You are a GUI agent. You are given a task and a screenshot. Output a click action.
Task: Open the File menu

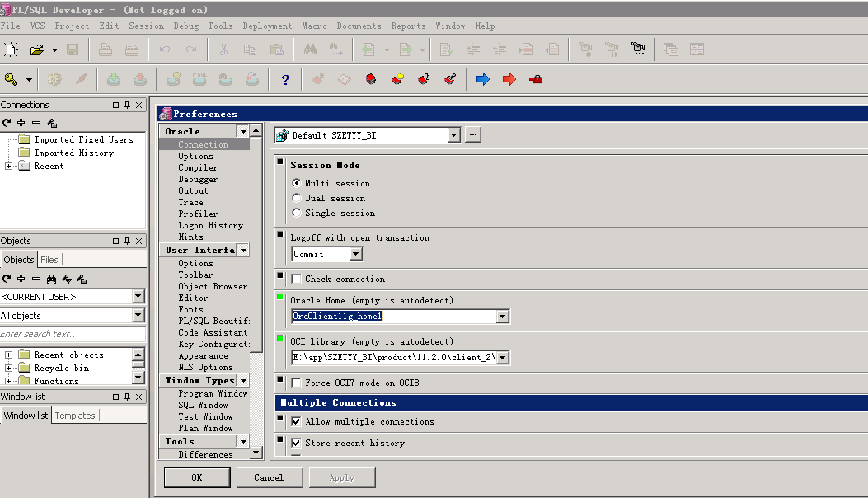(11, 26)
